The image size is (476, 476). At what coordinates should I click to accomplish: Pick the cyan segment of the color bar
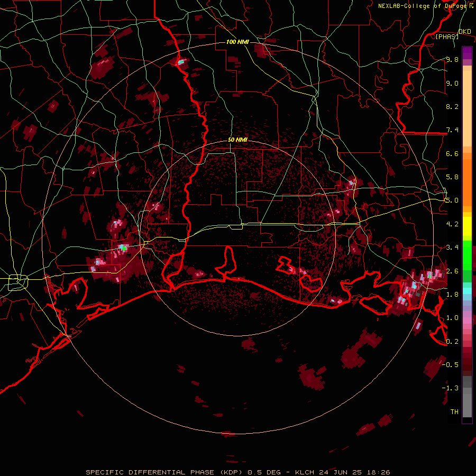coord(467,290)
